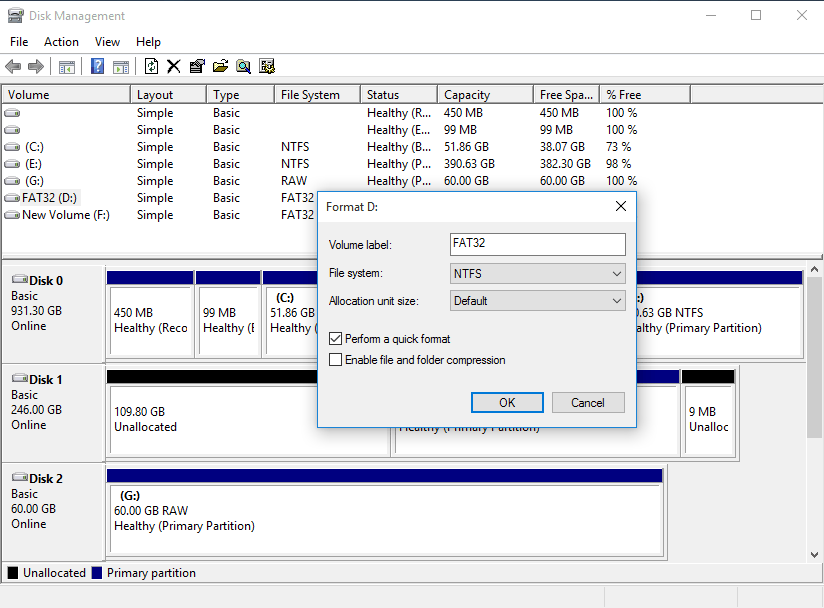Click the Disk 1 drive icon
Image resolution: width=824 pixels, height=608 pixels.
pos(20,378)
